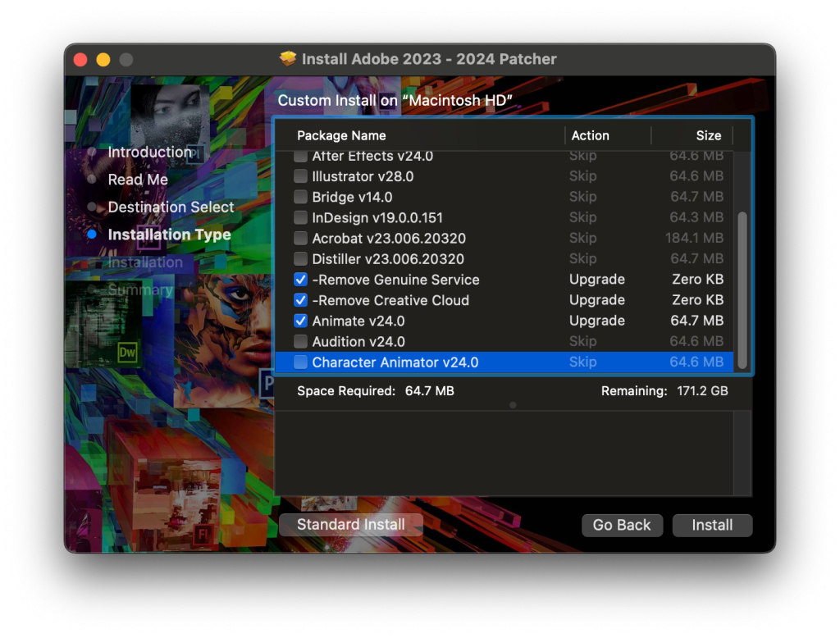
Task: Select the InDesign v19.0.0.151 checkbox
Action: click(x=300, y=217)
